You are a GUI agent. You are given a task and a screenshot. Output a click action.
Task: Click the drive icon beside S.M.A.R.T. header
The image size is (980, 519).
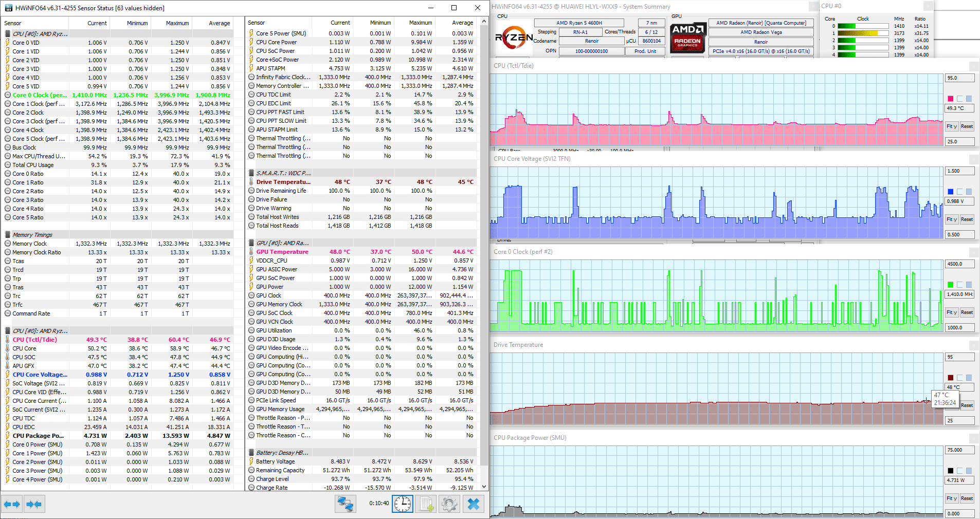click(x=251, y=173)
